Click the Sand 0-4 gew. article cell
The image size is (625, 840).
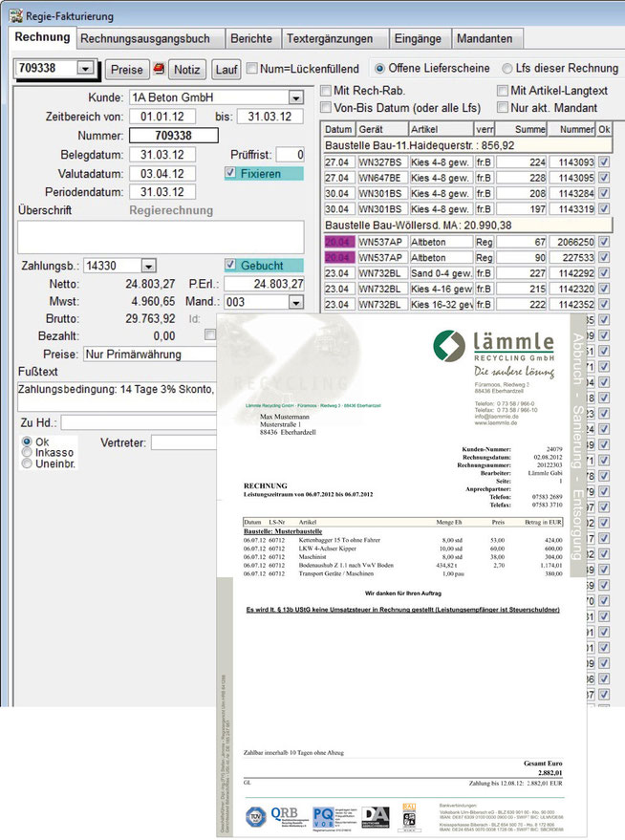pos(442,273)
